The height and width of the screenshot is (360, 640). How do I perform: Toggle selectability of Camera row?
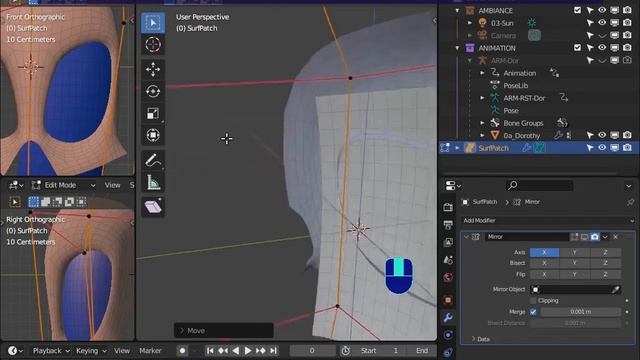point(590,36)
